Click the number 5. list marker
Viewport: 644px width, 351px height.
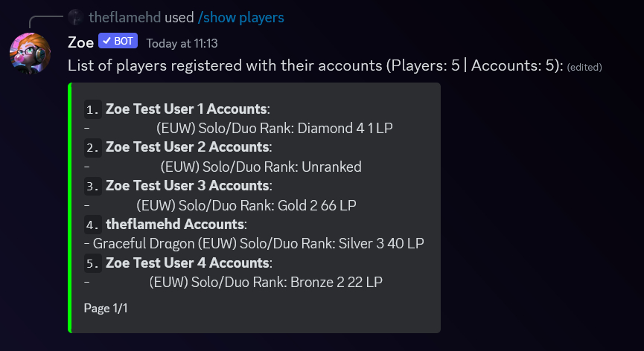[93, 263]
